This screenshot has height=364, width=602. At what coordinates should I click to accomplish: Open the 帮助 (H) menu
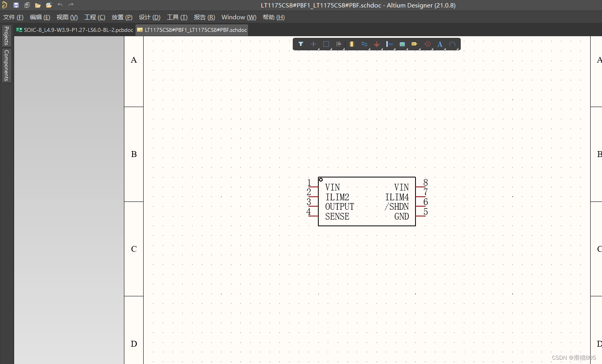pos(274,17)
